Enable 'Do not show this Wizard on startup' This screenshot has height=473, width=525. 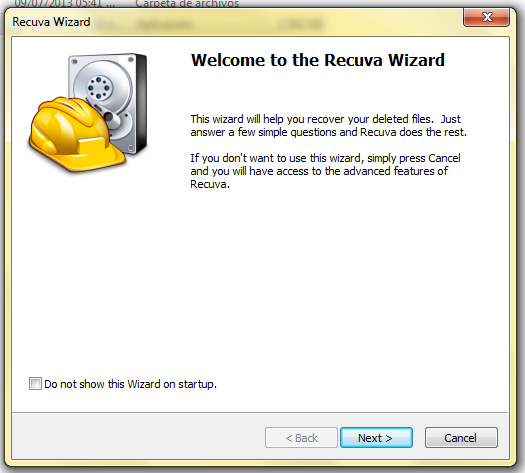(x=35, y=384)
